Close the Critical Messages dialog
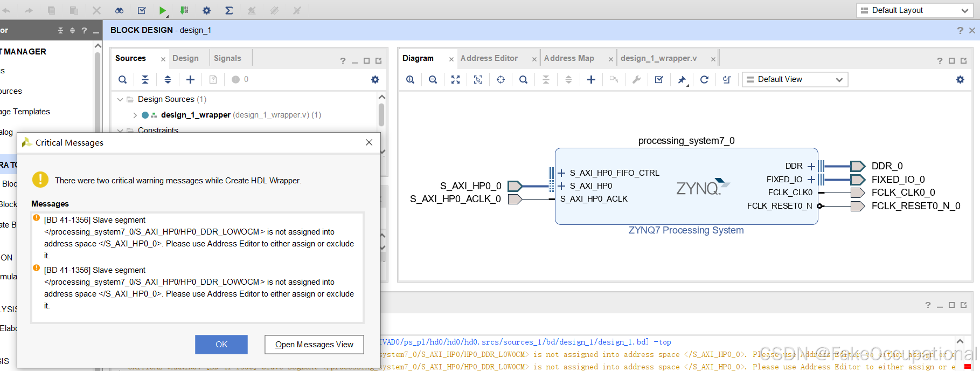The height and width of the screenshot is (371, 980). coord(369,142)
